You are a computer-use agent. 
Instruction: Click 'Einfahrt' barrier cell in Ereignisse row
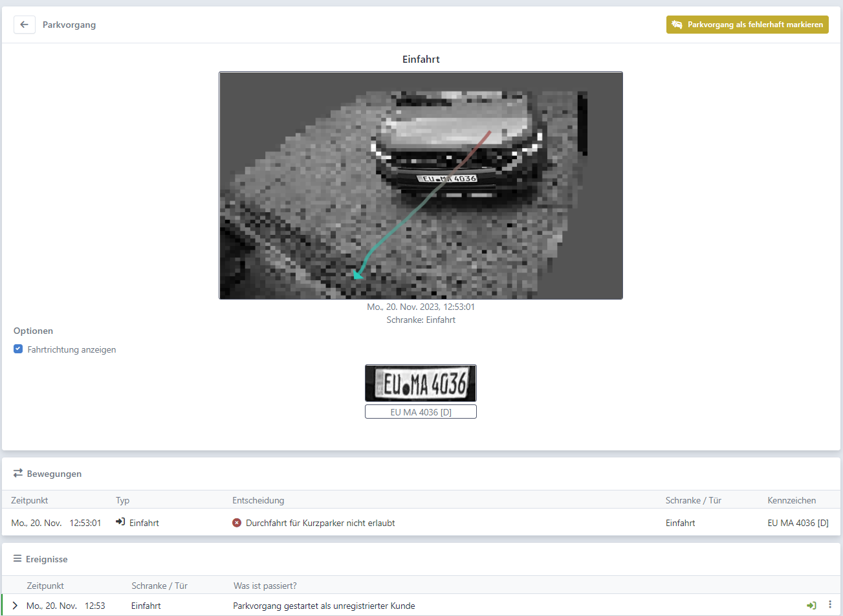pyautogui.click(x=146, y=606)
